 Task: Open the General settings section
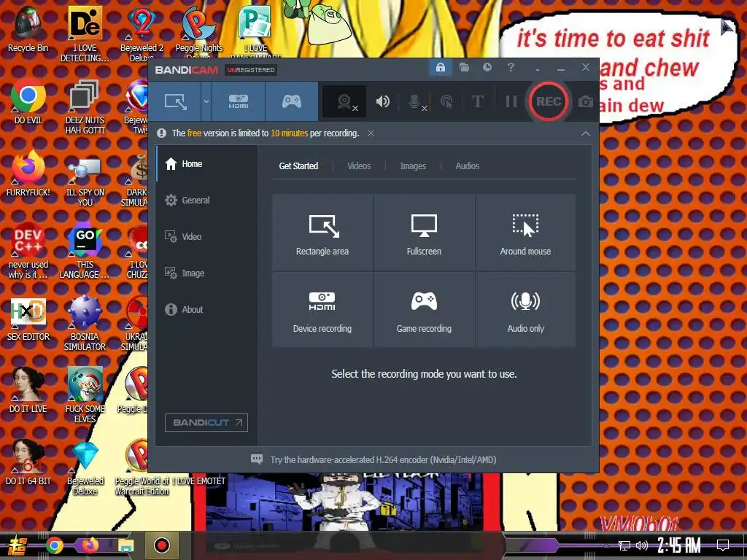tap(206, 201)
